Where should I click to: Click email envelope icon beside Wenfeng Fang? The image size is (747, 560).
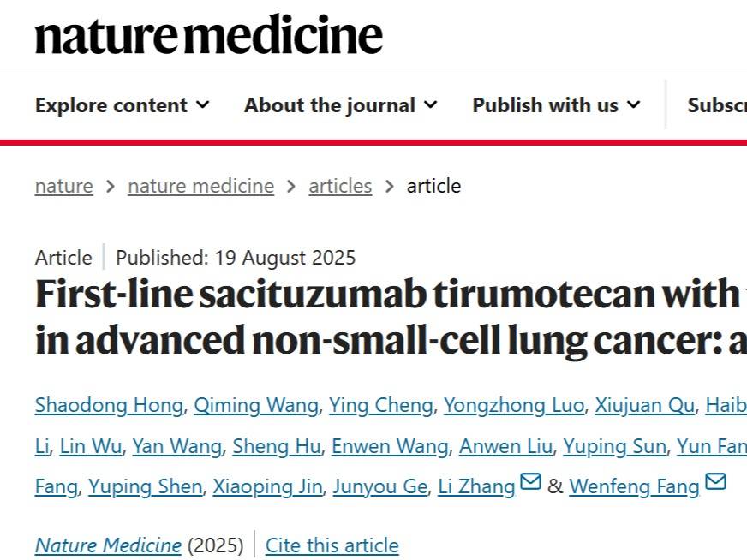pos(715,481)
